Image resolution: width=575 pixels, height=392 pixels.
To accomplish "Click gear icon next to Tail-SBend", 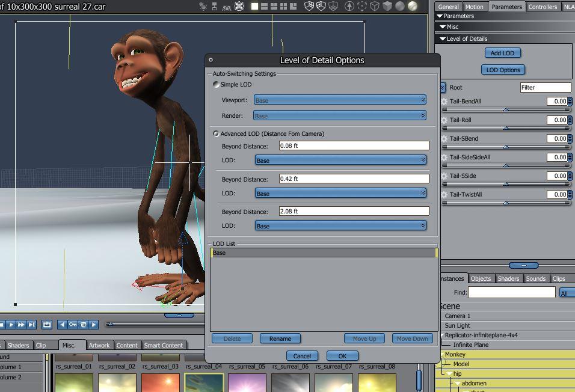I will point(444,139).
